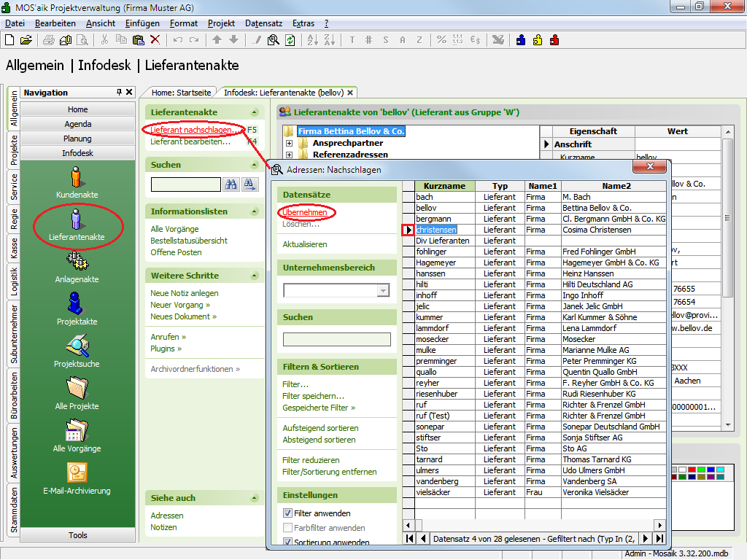The width and height of the screenshot is (747, 560).
Task: Click the Suchen input field in dialog
Action: coord(336,339)
